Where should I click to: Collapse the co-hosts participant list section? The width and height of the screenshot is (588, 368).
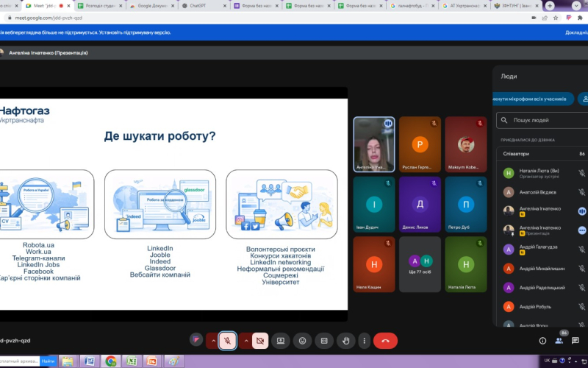point(542,154)
